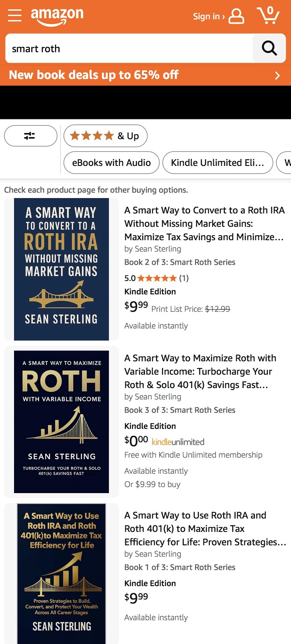Open the Smart Roth Series Book 2 link

(179, 262)
